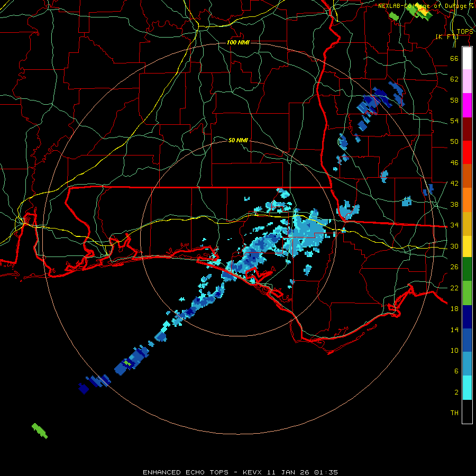Click the light green swatch near 22

coord(467,292)
